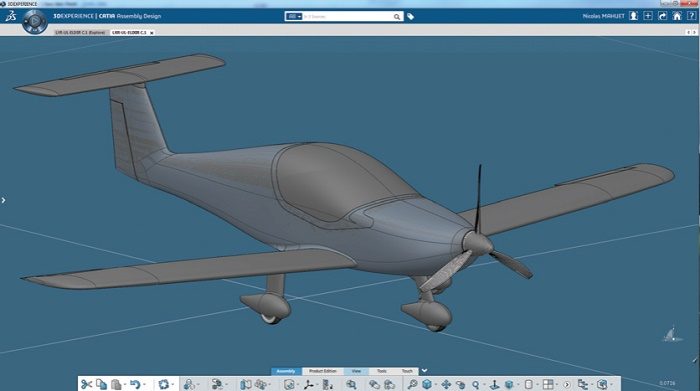Expand the action bar using the chevron by the Touch tab

(425, 370)
